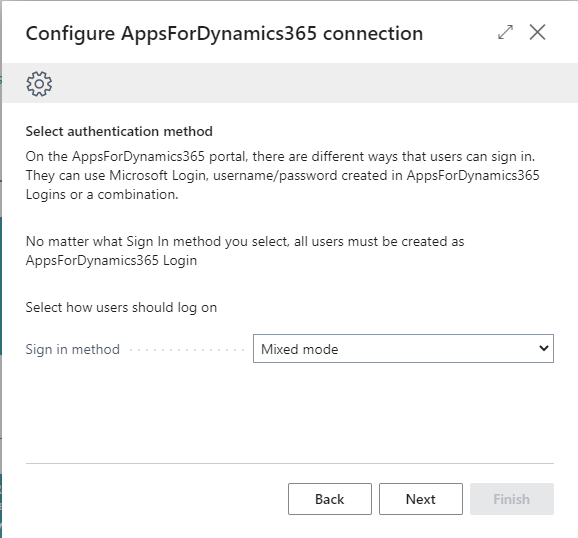Click the No matter what Sign In method note
578x538 pixels.
(245, 251)
